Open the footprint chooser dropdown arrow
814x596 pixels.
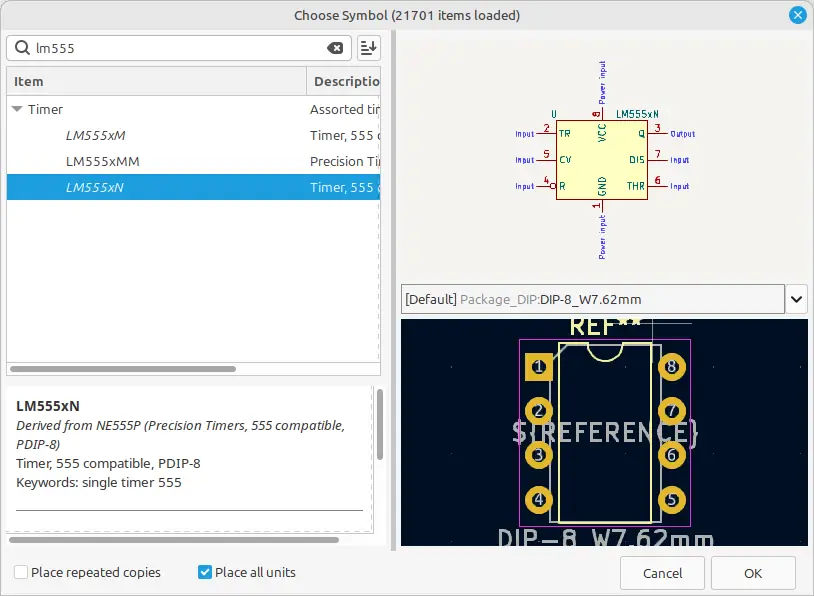[796, 299]
